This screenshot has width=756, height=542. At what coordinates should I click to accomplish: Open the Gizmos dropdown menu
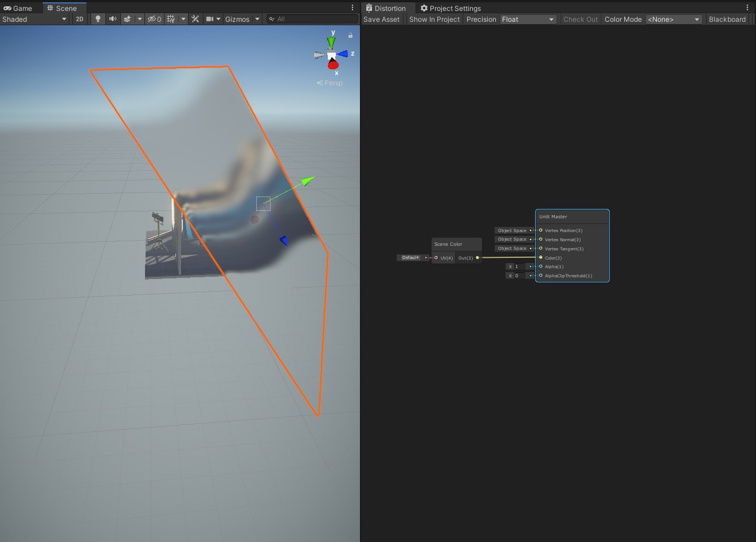coord(241,19)
